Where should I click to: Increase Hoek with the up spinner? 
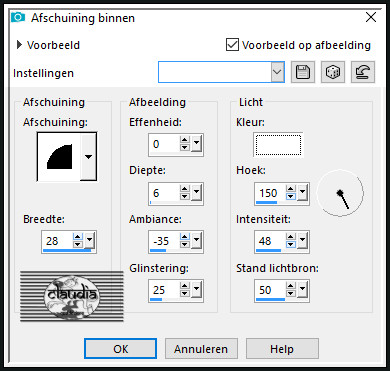[x=291, y=188]
